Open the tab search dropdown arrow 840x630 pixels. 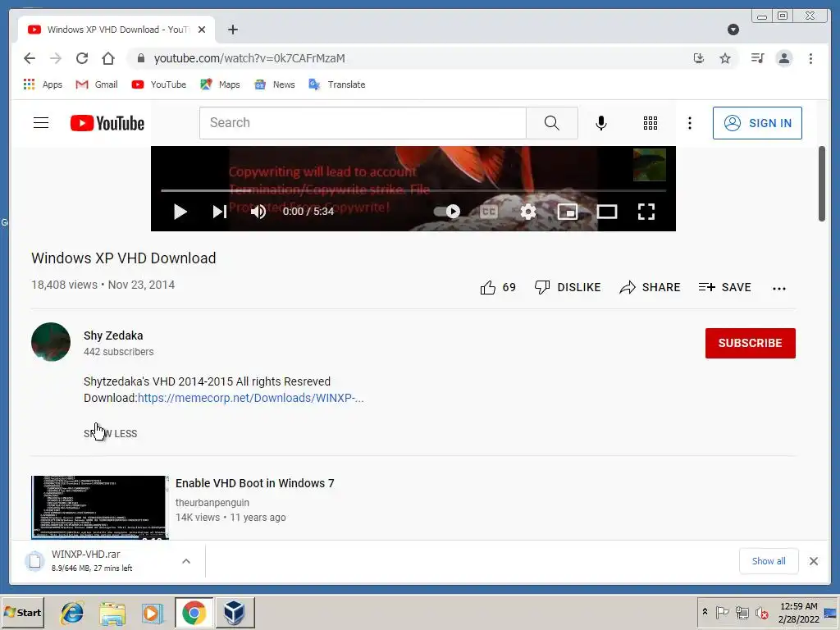click(733, 30)
